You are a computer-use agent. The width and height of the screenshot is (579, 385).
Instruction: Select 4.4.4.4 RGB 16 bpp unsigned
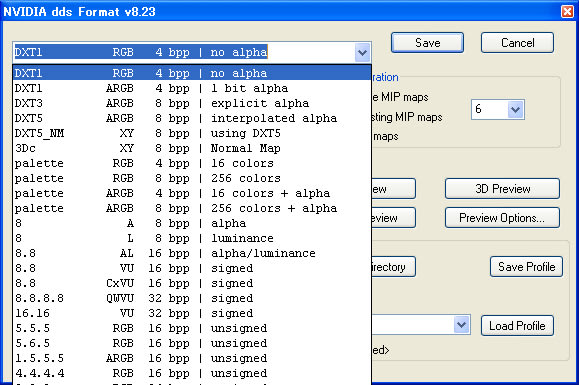pos(192,374)
